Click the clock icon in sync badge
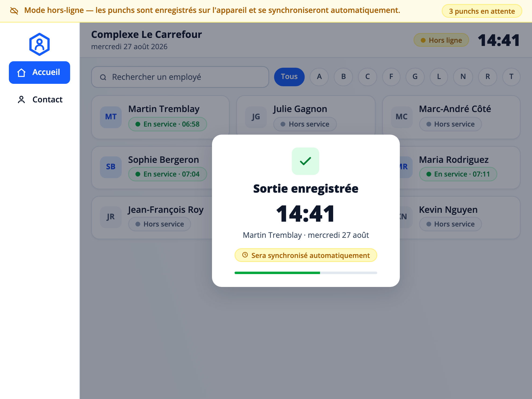 [x=245, y=255]
